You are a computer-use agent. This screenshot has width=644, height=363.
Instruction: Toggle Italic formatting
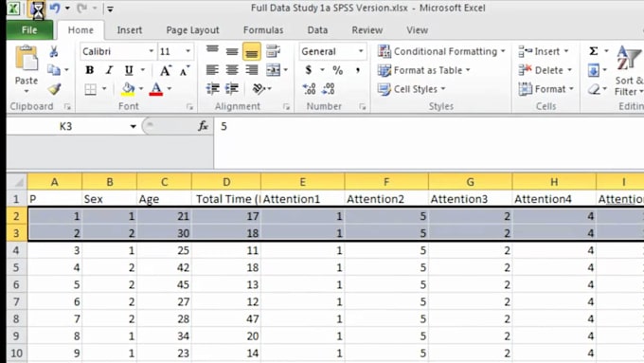(x=109, y=70)
